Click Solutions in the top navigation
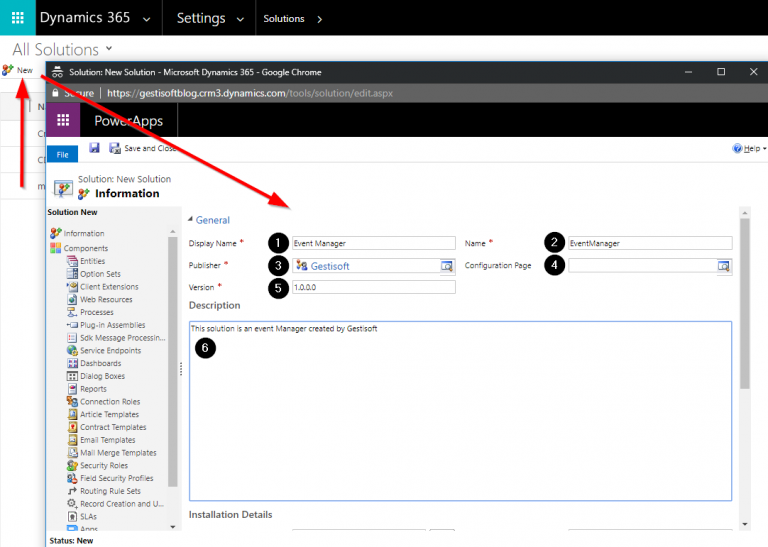This screenshot has height=547, width=768. [284, 19]
